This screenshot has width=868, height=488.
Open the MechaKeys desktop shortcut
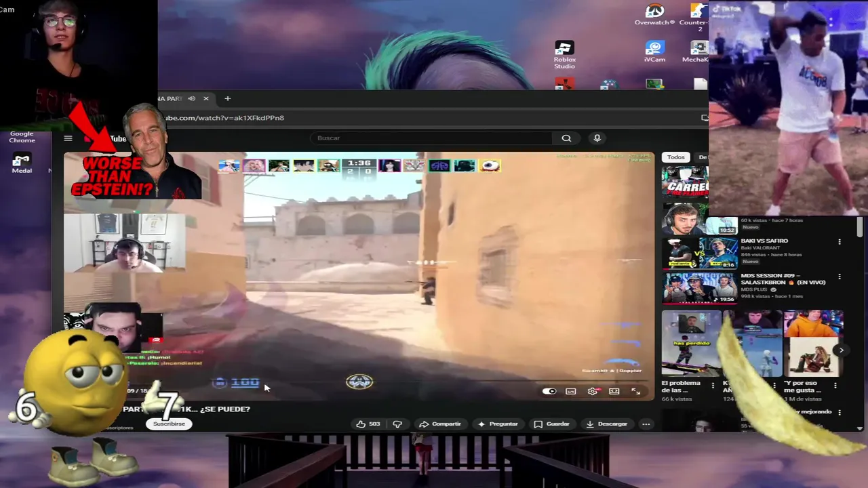(697, 52)
